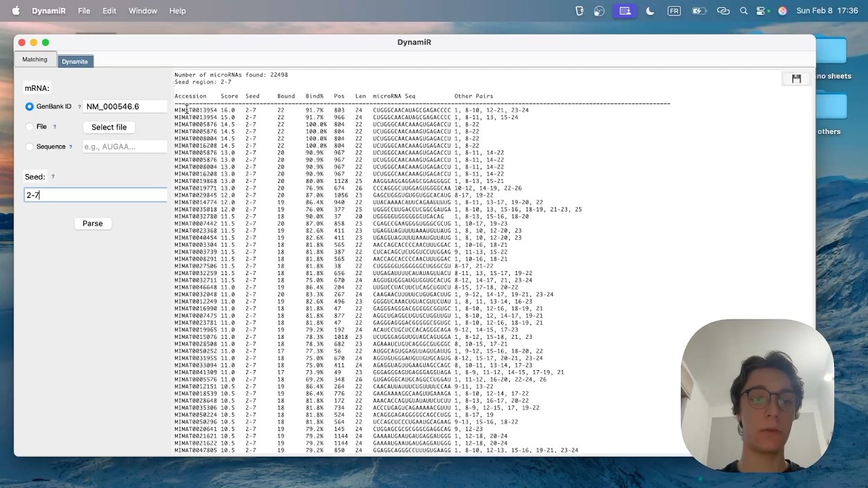Select the MIMAT0027506 result row

click(334, 266)
